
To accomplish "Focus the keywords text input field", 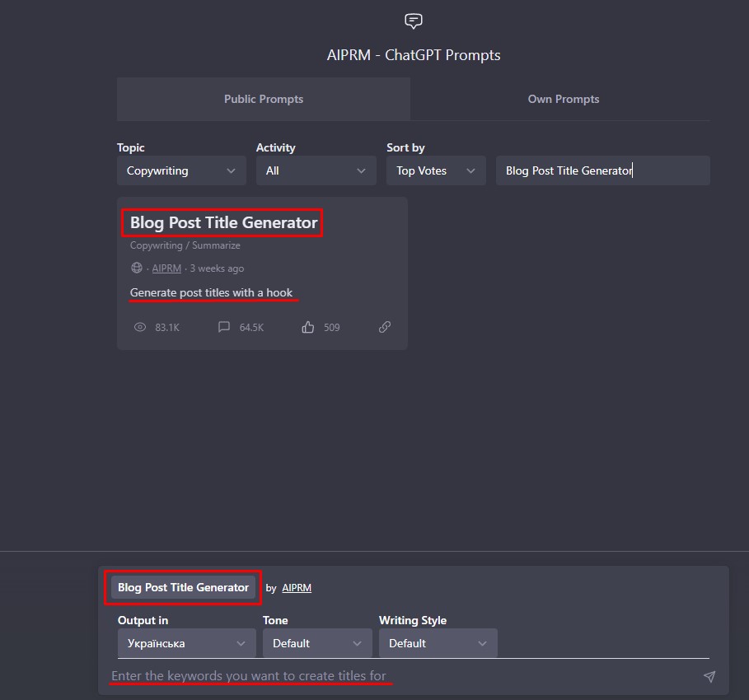I will tap(404, 676).
